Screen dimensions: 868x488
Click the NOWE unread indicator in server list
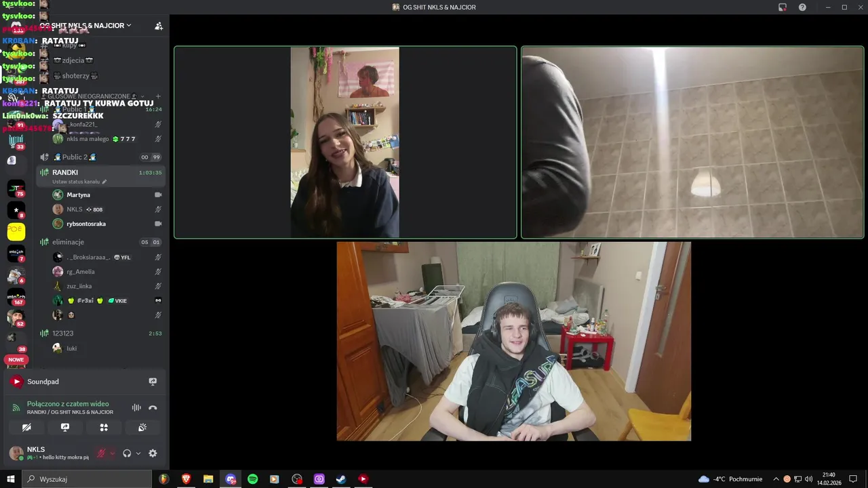pyautogui.click(x=16, y=360)
